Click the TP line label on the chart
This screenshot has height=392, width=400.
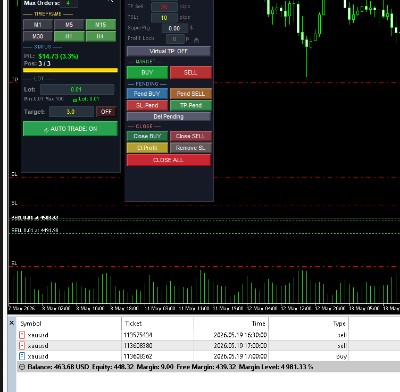(x=15, y=80)
